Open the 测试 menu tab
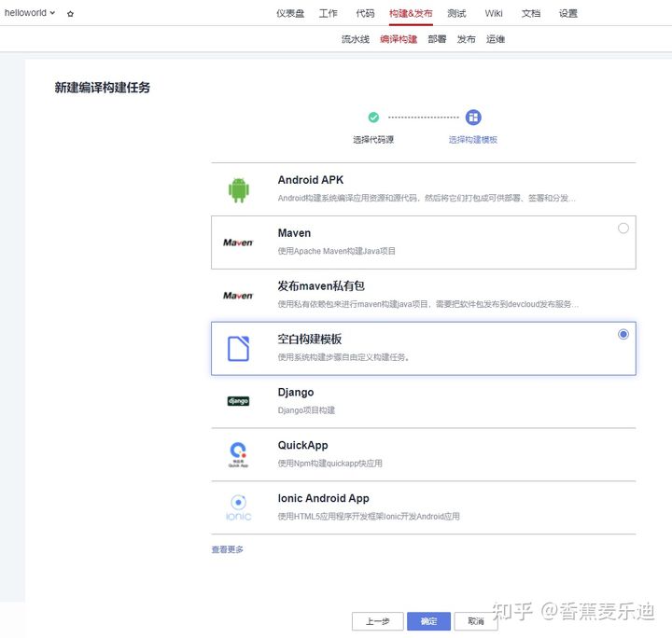672x638 pixels. pyautogui.click(x=456, y=14)
